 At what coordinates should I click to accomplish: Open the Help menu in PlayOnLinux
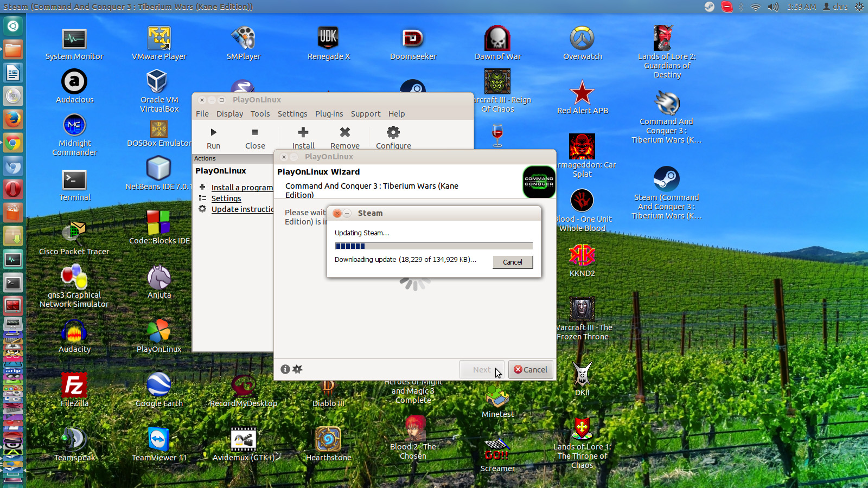pos(397,114)
